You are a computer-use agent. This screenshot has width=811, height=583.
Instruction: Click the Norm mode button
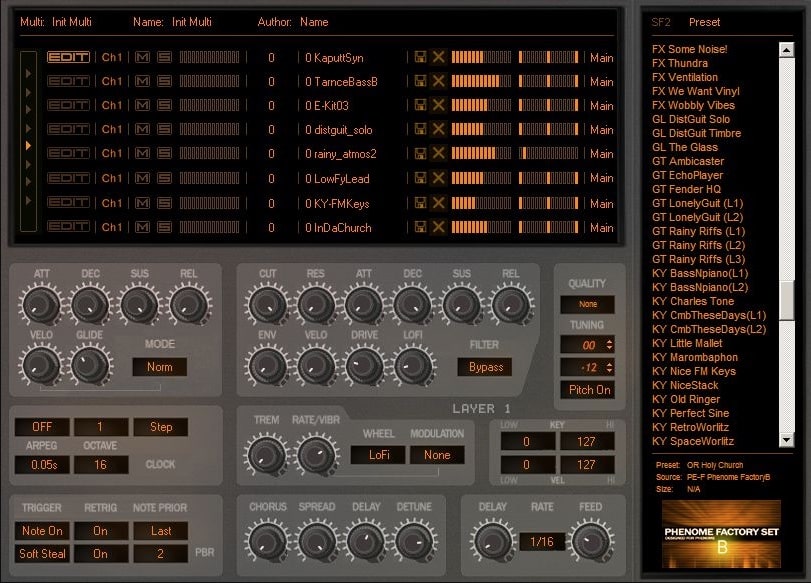(159, 367)
